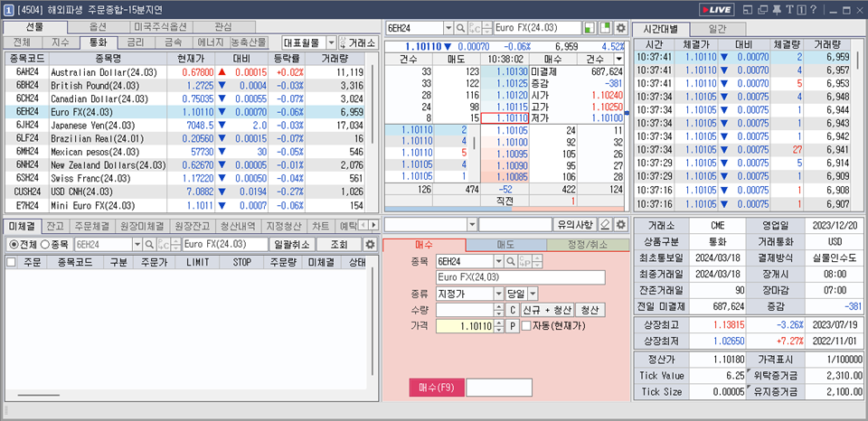Click the 일괄취소 button

[292, 244]
